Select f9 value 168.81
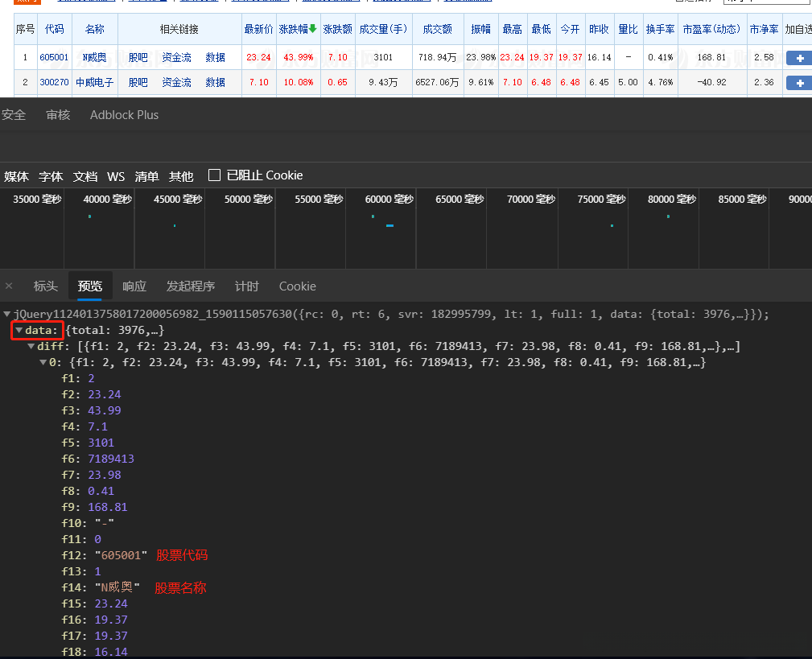 pos(108,507)
